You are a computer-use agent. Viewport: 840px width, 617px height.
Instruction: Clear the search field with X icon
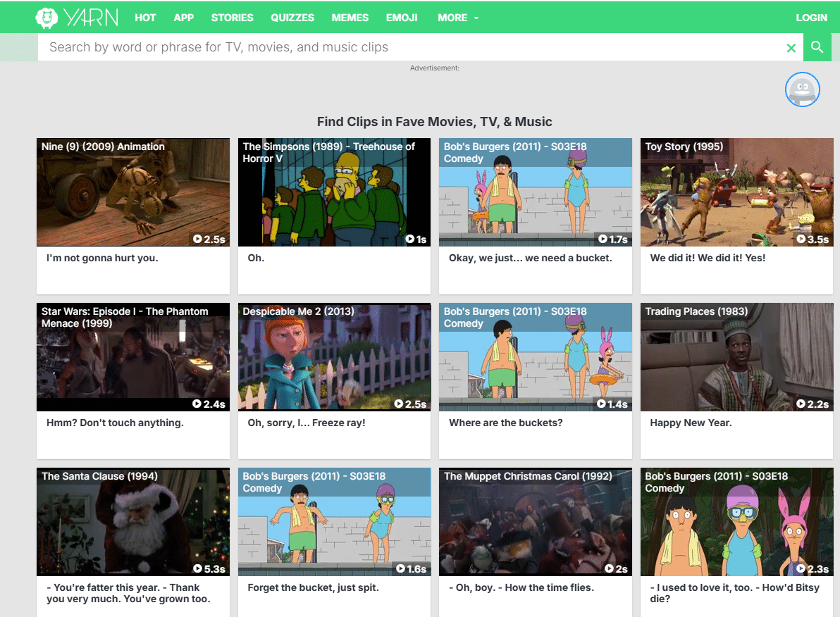[x=791, y=48]
